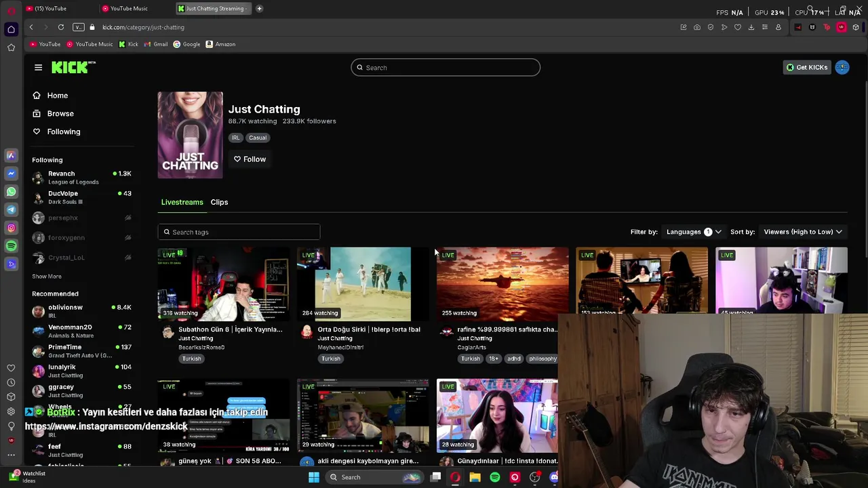Open Venomman20 recommended channel
Image resolution: width=868 pixels, height=488 pixels.
click(x=81, y=331)
